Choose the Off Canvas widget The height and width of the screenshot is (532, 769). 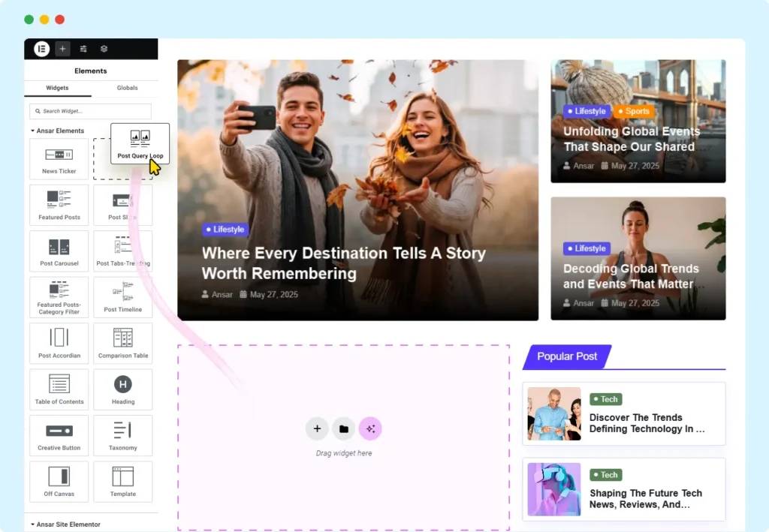(59, 482)
